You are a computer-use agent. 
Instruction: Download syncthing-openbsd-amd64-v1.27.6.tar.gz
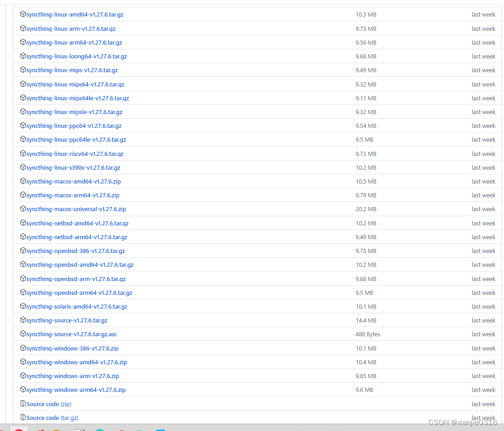tap(80, 264)
